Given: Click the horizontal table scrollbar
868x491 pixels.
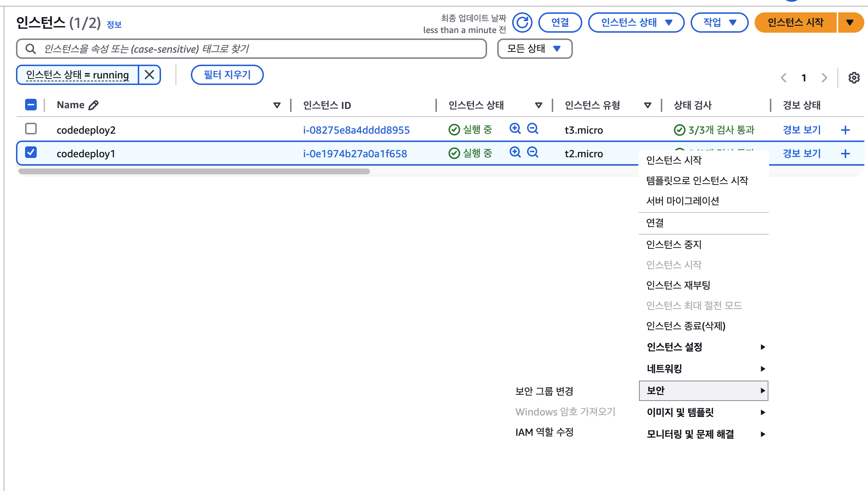Looking at the screenshot, I should [x=194, y=171].
